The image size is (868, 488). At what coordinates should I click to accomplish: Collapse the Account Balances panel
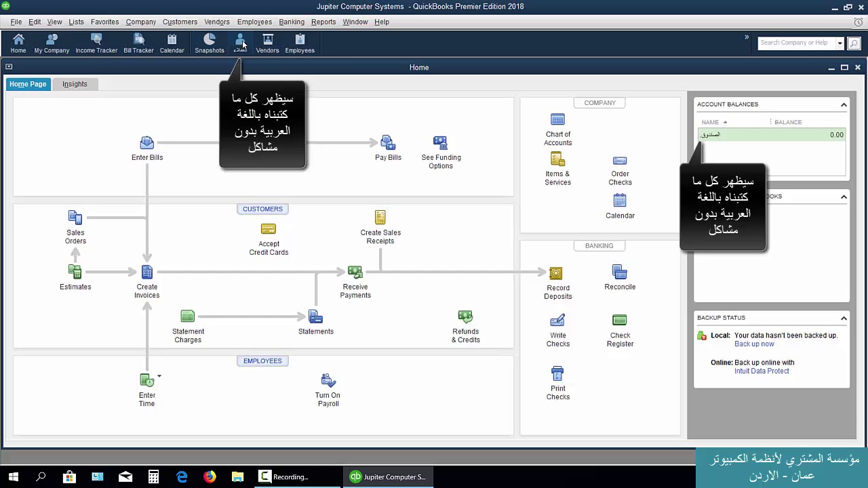pos(844,104)
